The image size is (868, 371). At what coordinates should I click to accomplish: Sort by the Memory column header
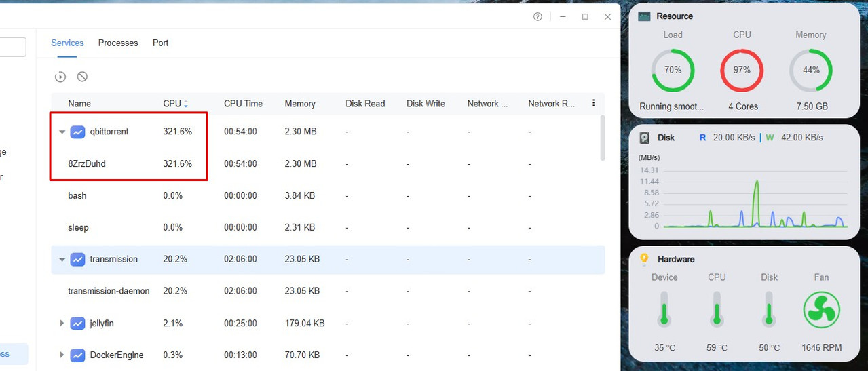(300, 104)
